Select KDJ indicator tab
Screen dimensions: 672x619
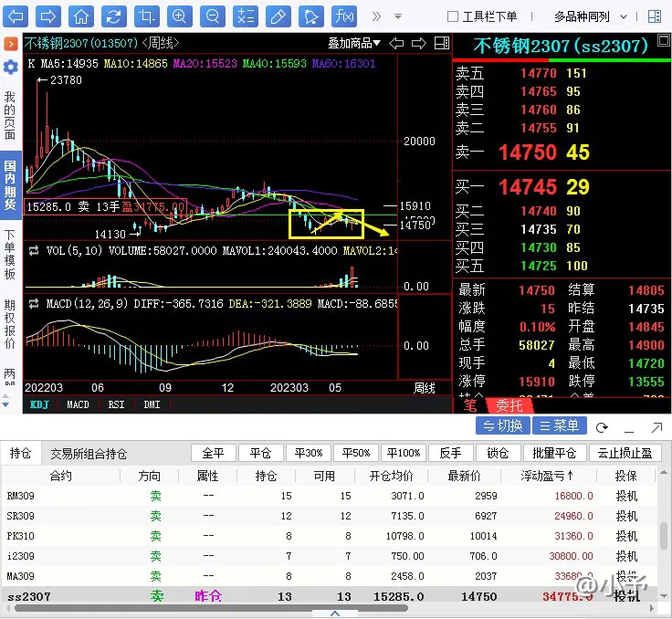[x=39, y=404]
